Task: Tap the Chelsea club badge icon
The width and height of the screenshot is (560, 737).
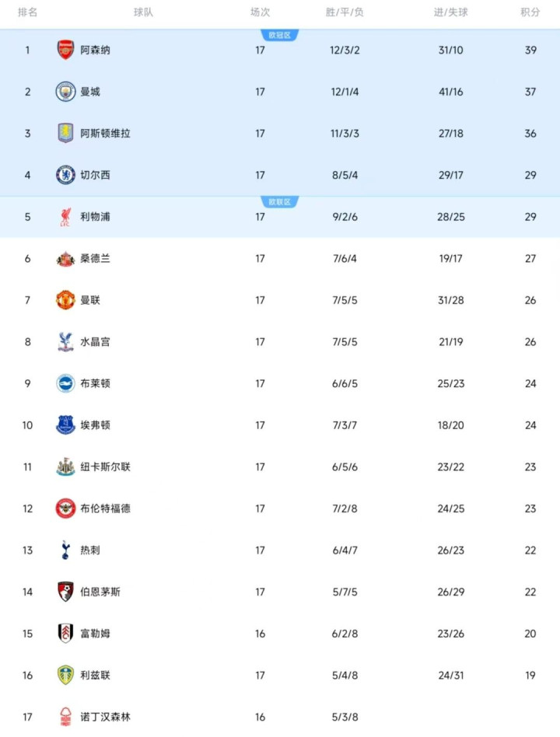Action: (65, 175)
